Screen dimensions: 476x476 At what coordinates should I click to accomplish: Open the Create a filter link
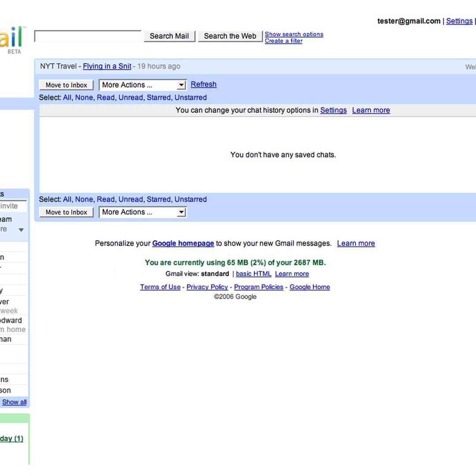point(283,41)
